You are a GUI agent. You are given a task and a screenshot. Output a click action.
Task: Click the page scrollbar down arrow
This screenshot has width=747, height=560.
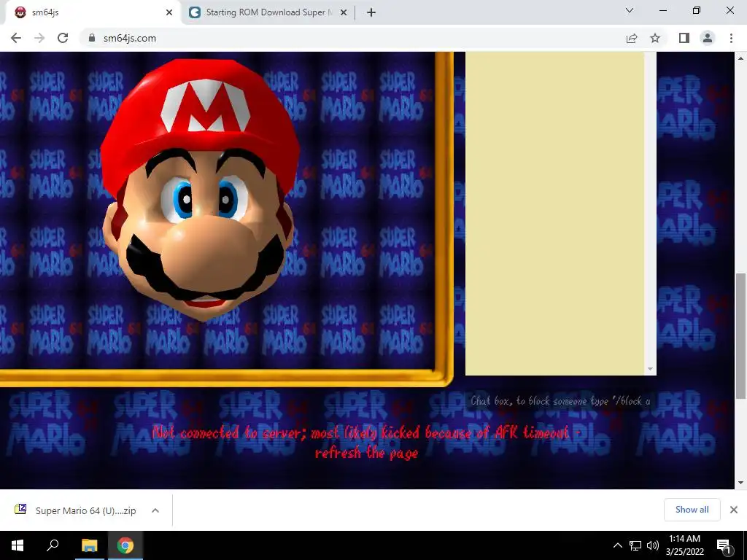point(741,483)
